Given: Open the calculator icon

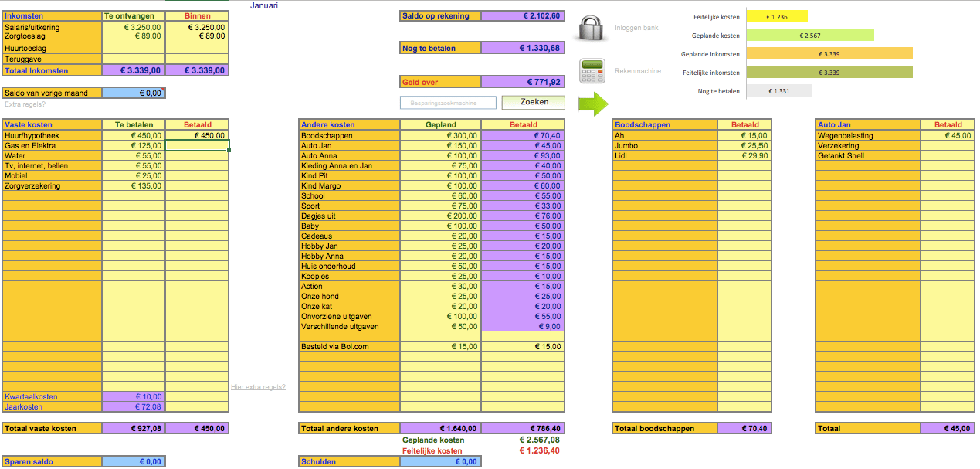Looking at the screenshot, I should click(591, 71).
